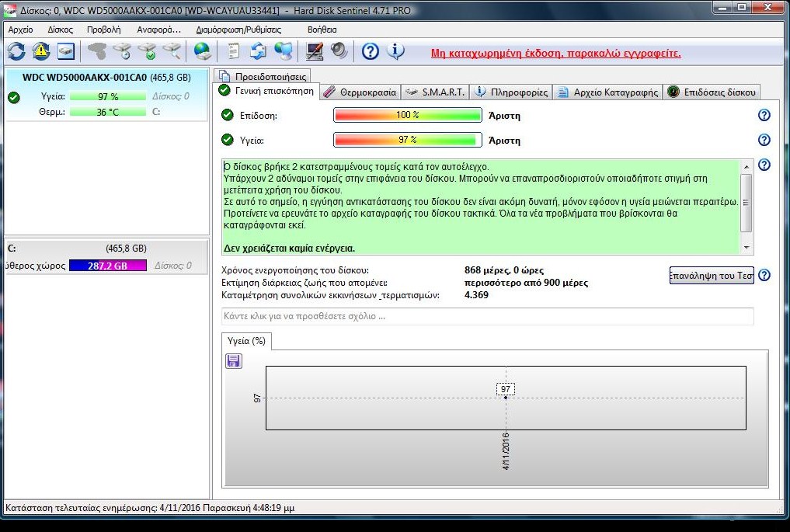Open the Αρχείο menu

[21, 30]
